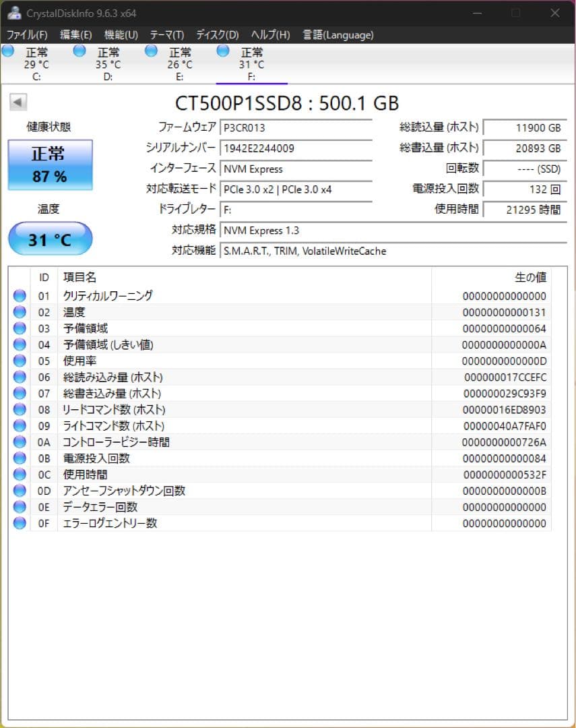576x728 pixels.
Task: Click transfer mode field PCIe 3.0 x2
Action: 296,189
